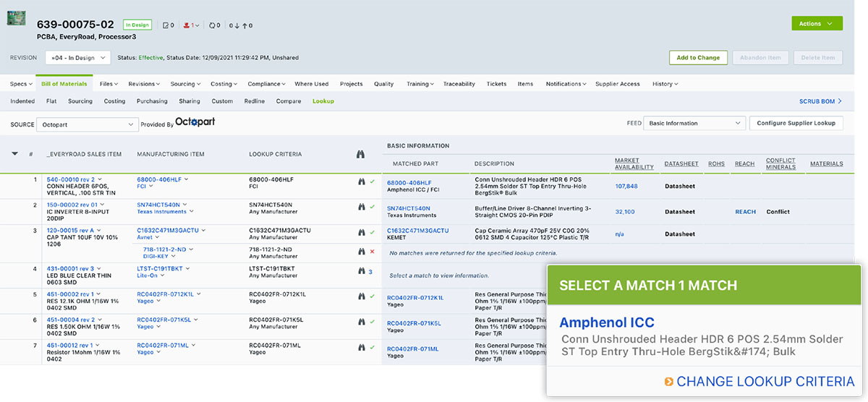This screenshot has height=402, width=868.
Task: Select the Lookup BOM view
Action: pyautogui.click(x=323, y=101)
